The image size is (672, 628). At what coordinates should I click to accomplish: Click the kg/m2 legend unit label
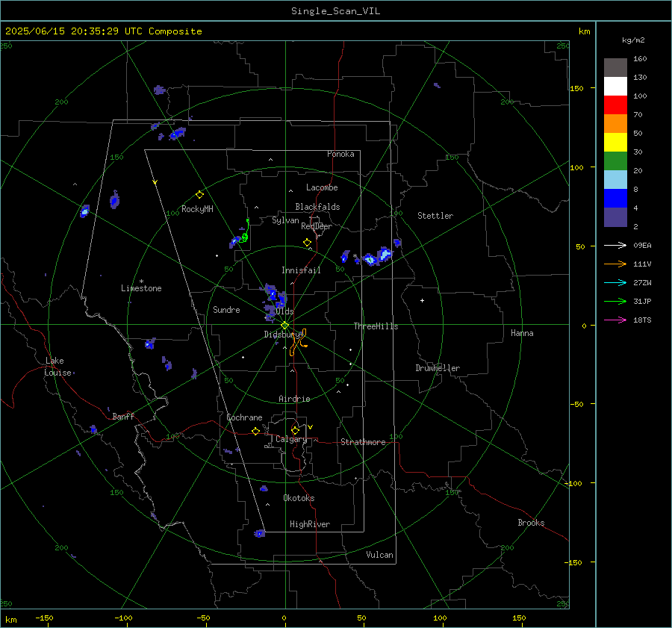pyautogui.click(x=633, y=40)
